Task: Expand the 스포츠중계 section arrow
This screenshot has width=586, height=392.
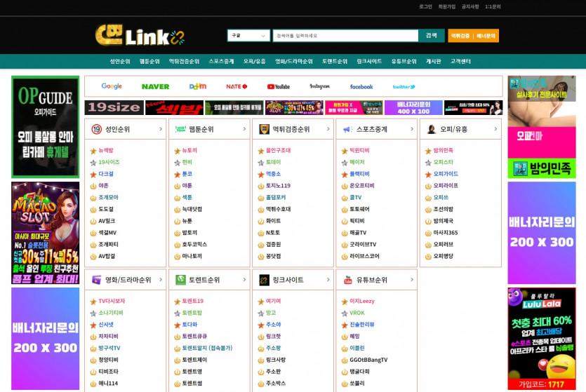Action: 411,129
